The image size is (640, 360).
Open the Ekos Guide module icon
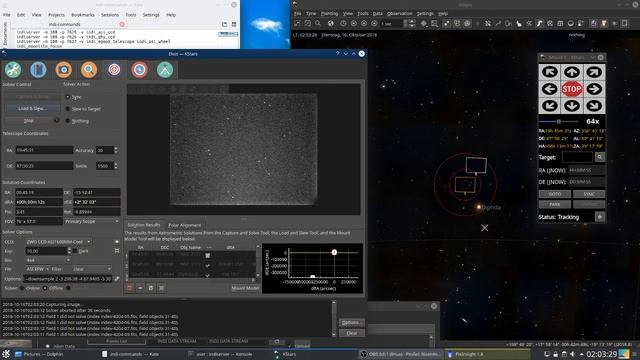tap(140, 70)
